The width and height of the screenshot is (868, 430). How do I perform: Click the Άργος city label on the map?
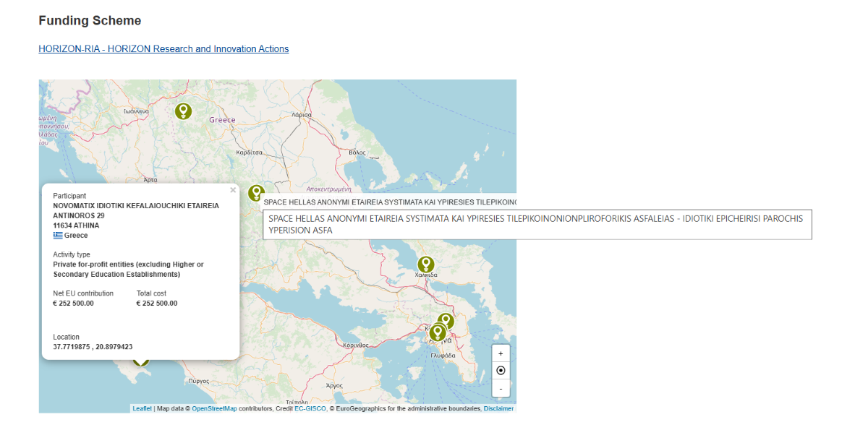click(334, 386)
